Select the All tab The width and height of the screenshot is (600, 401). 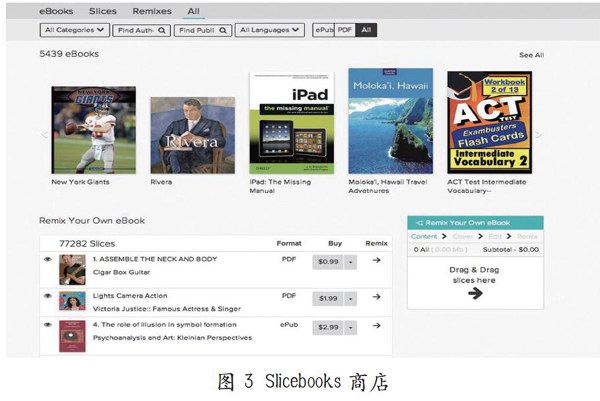193,11
